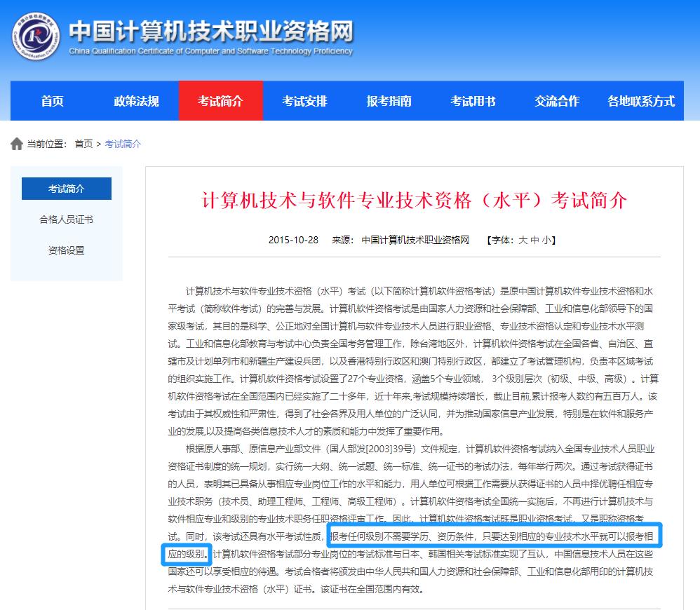
Task: Switch to the 考试安排 tab
Action: pyautogui.click(x=302, y=101)
